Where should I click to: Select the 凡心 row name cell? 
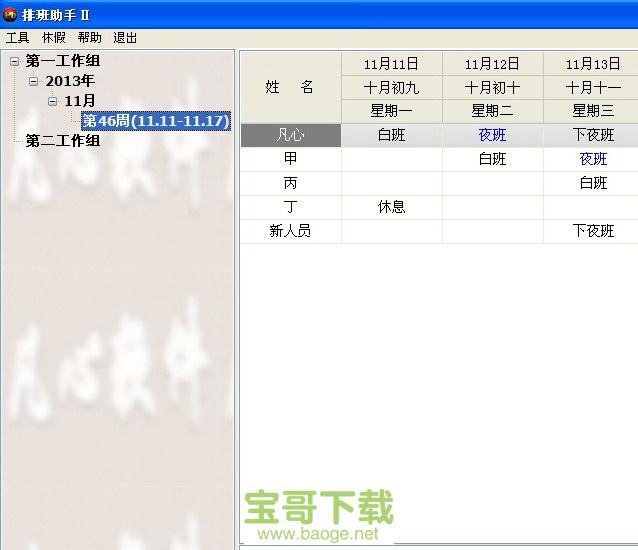tap(291, 135)
